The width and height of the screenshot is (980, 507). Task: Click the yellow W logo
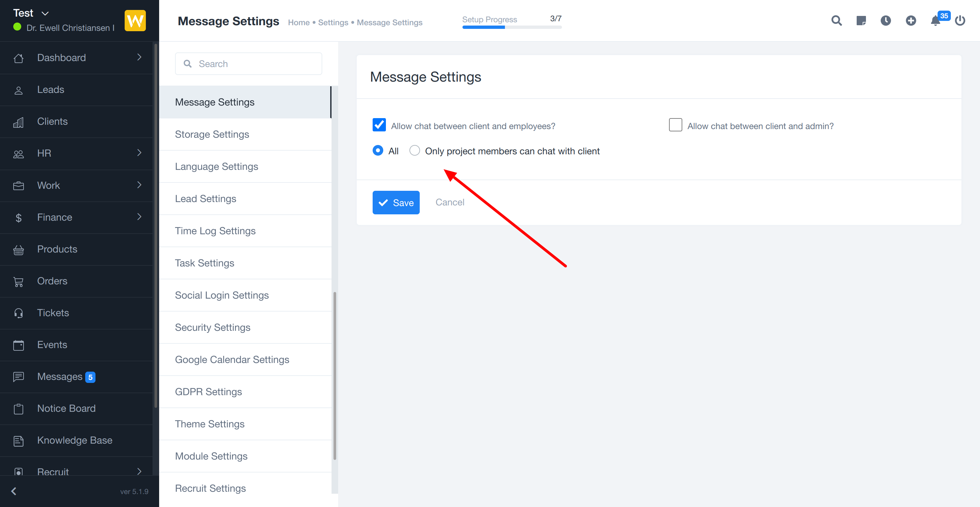(135, 21)
